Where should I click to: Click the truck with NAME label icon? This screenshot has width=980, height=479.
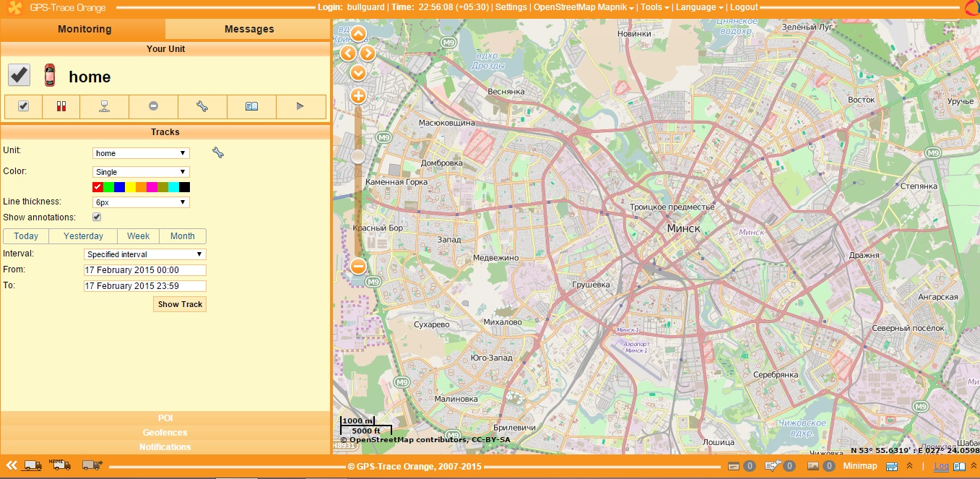[59, 465]
